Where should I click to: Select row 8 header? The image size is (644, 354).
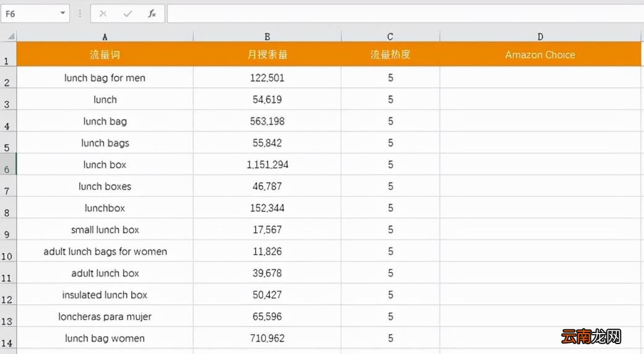coord(8,208)
